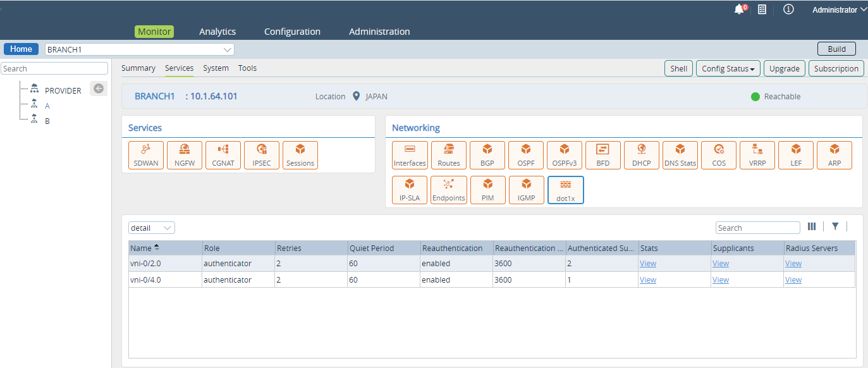Open the SDWAN service icon
The image size is (868, 368).
(146, 156)
